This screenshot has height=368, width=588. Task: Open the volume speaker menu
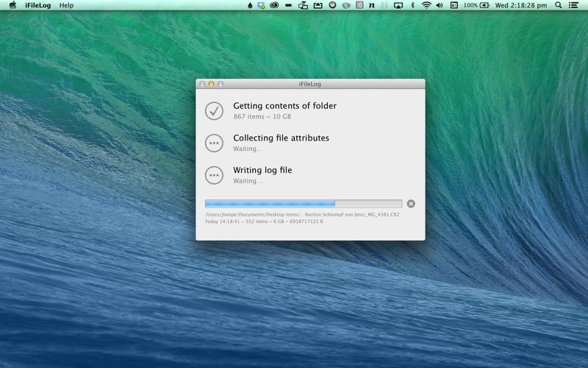(x=440, y=5)
